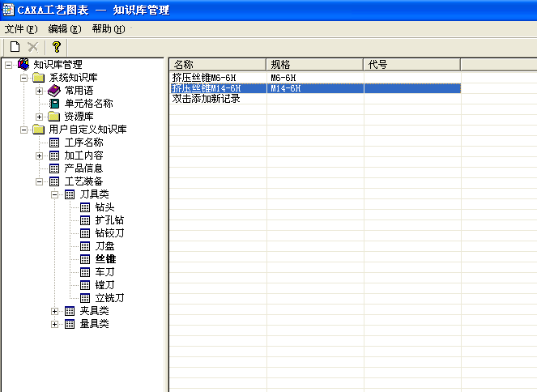The image size is (537, 392).
Task: Click the empty 代号 cell of M6-6H row
Action: pos(412,78)
